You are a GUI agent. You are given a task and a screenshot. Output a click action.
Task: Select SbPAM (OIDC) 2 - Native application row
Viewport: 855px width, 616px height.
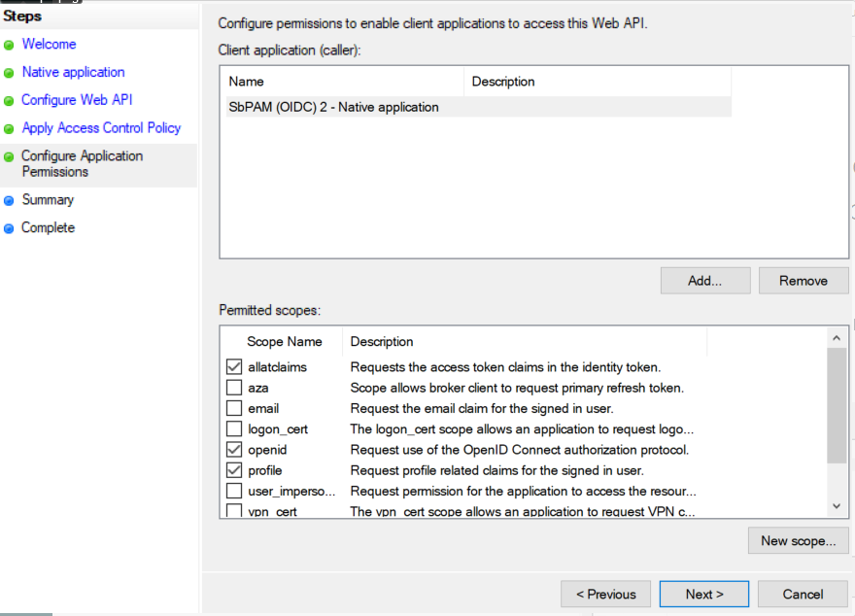(x=333, y=108)
